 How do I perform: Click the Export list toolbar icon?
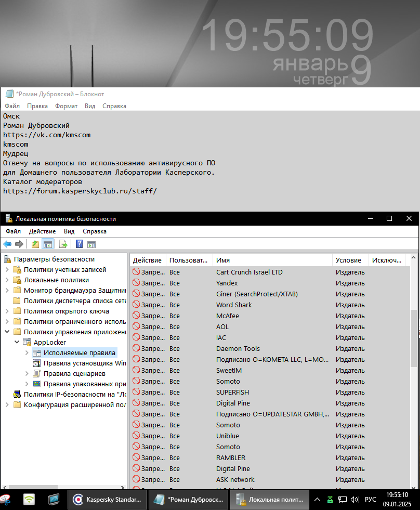click(63, 244)
